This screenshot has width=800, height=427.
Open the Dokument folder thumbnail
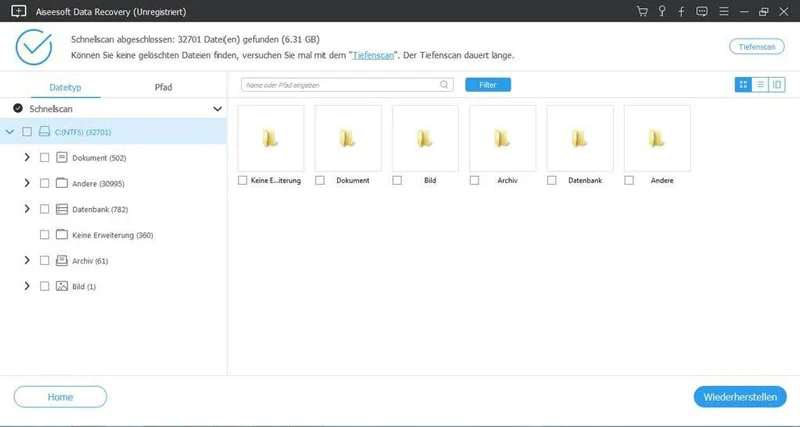click(348, 138)
